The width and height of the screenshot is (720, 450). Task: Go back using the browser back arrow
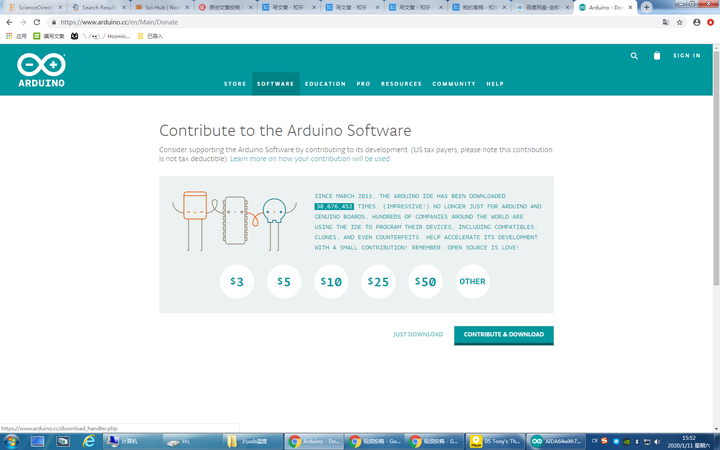(x=9, y=22)
